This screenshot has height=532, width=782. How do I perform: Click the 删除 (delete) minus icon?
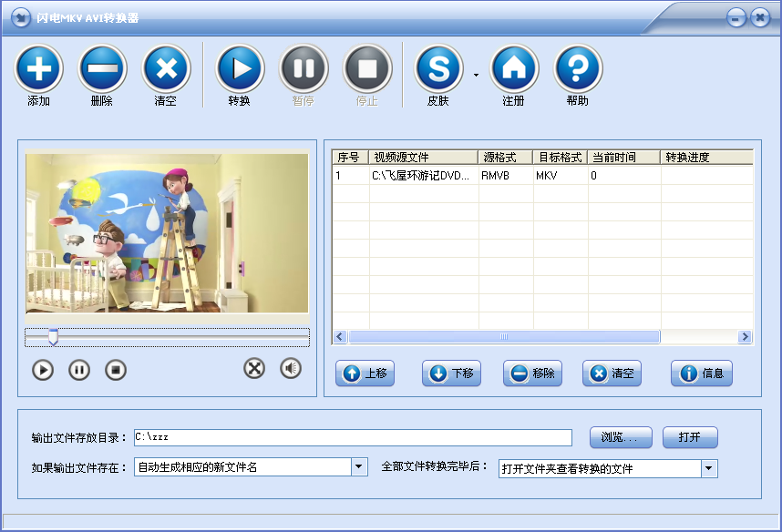pos(102,68)
